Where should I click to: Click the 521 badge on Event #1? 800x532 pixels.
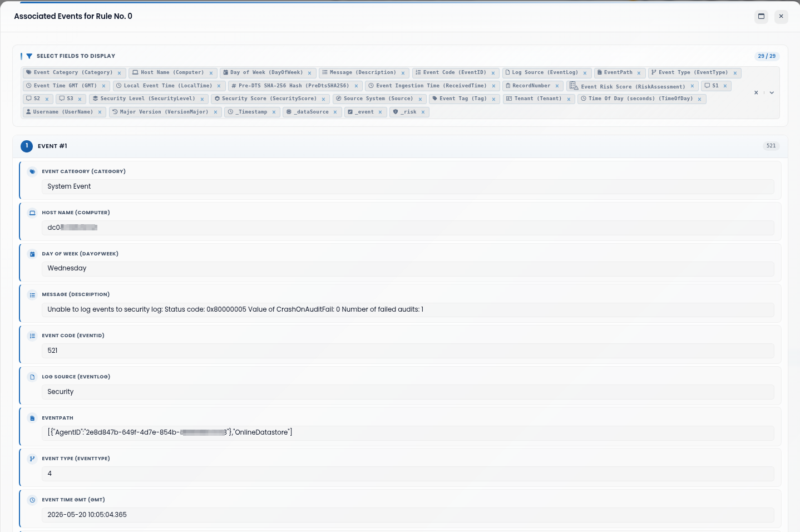point(771,146)
